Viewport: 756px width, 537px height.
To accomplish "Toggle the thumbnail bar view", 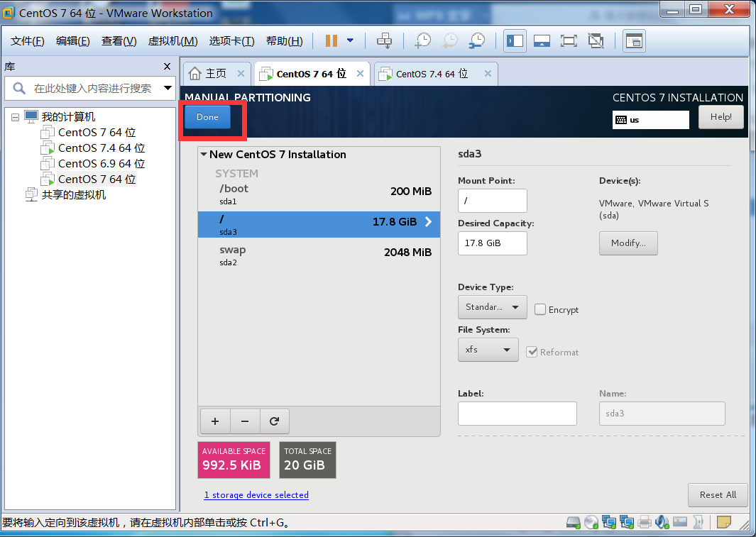I will (542, 41).
